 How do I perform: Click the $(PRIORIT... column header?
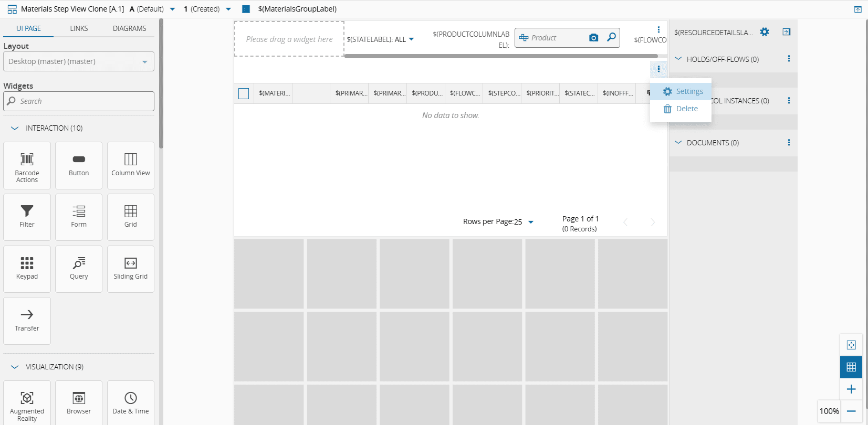point(540,93)
